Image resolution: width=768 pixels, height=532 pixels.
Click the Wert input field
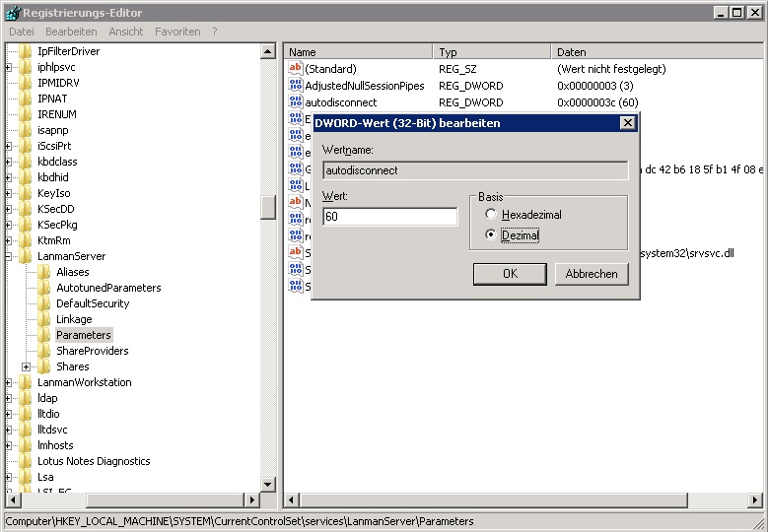click(389, 216)
